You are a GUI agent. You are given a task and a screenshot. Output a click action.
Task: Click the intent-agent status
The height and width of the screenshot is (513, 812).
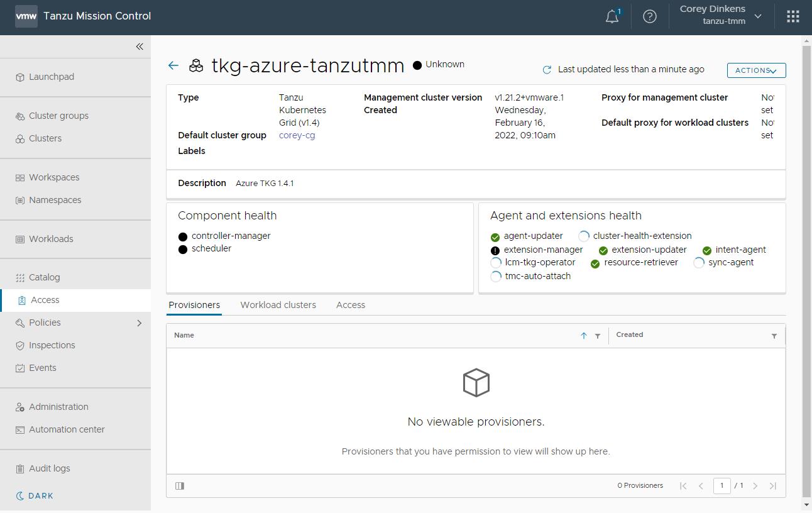[x=734, y=250]
